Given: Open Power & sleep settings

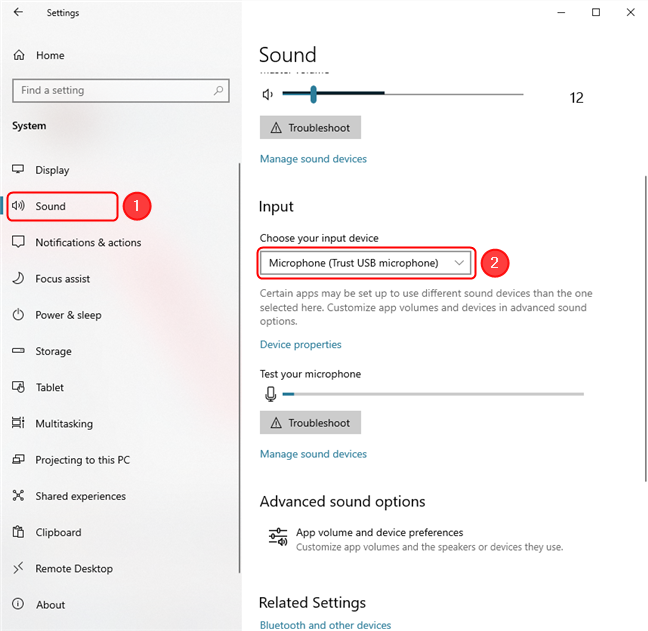Looking at the screenshot, I should [68, 315].
